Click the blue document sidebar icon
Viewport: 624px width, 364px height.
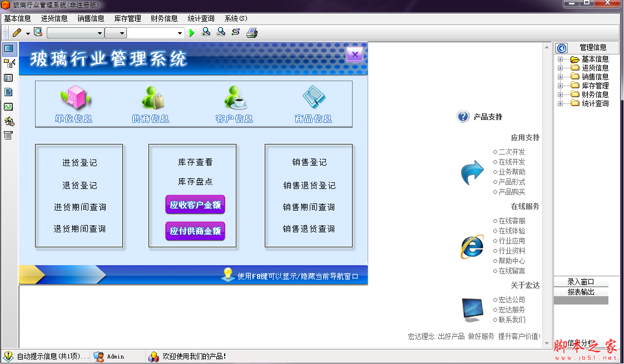point(8,92)
